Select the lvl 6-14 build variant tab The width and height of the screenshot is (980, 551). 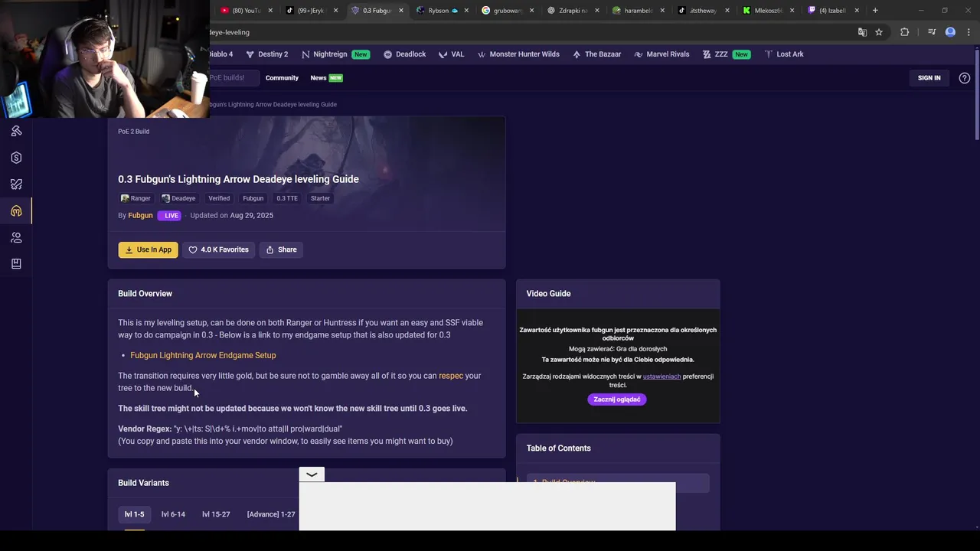tap(173, 514)
